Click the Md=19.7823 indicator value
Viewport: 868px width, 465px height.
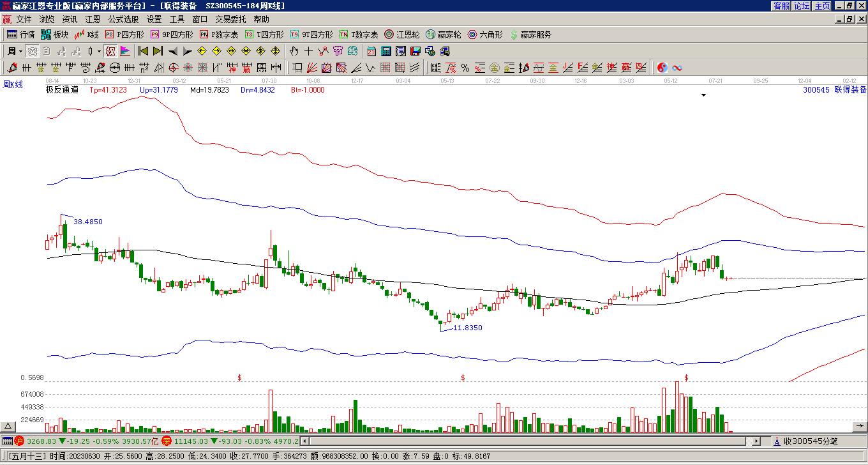point(209,90)
